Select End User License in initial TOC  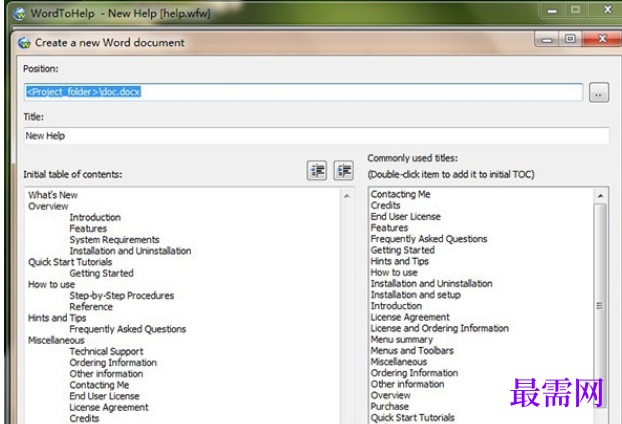point(104,396)
